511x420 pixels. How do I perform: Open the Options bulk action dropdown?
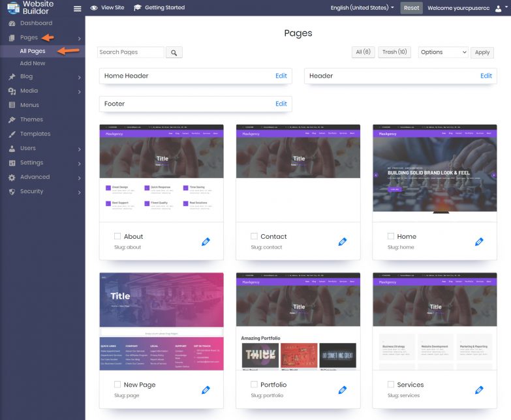tap(442, 52)
